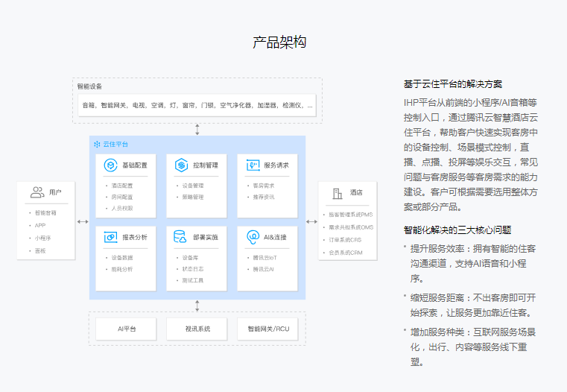Viewport: 567px width, 392px height.
Task: Click the 服务请求 card title
Action: [x=276, y=165]
